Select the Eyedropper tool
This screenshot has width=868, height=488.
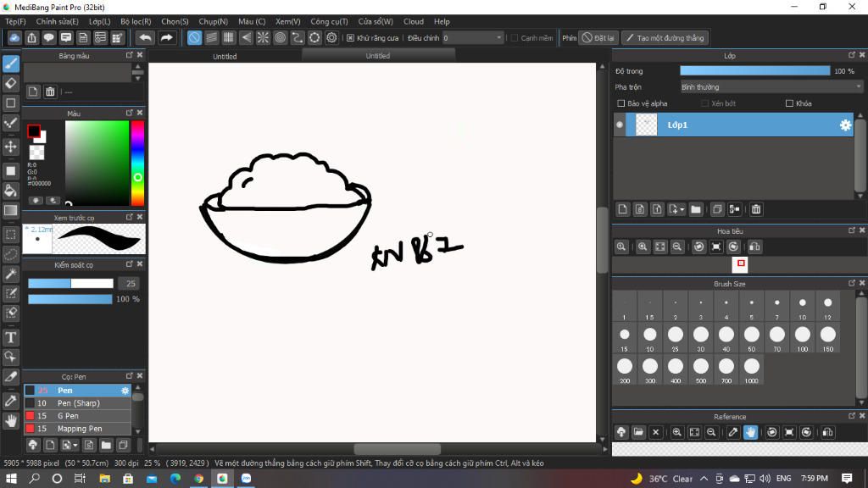click(x=10, y=401)
